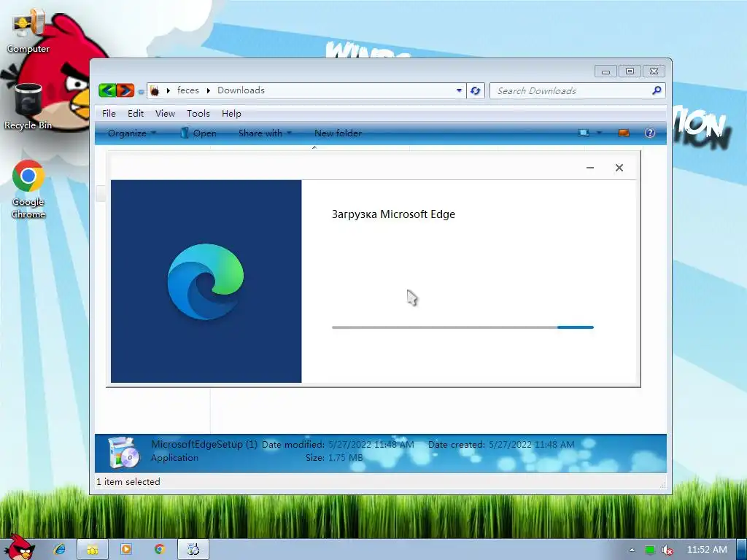Open the File menu
Screen dimensions: 747x560
coord(109,113)
